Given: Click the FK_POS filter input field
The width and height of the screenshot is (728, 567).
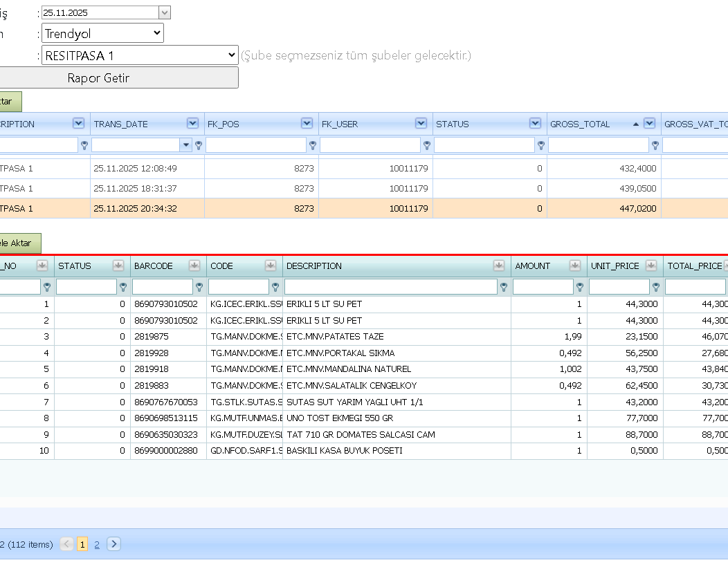Looking at the screenshot, I should 256,145.
